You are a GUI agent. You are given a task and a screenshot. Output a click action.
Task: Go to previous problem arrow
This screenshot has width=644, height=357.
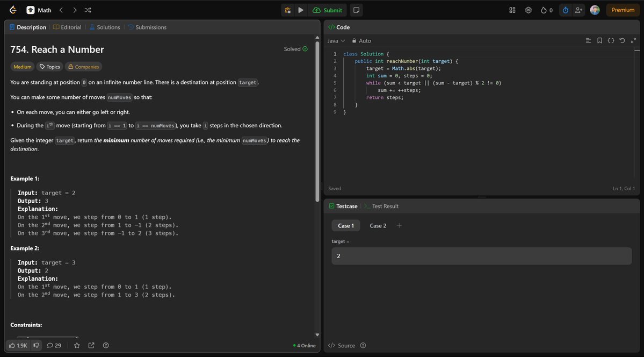61,10
